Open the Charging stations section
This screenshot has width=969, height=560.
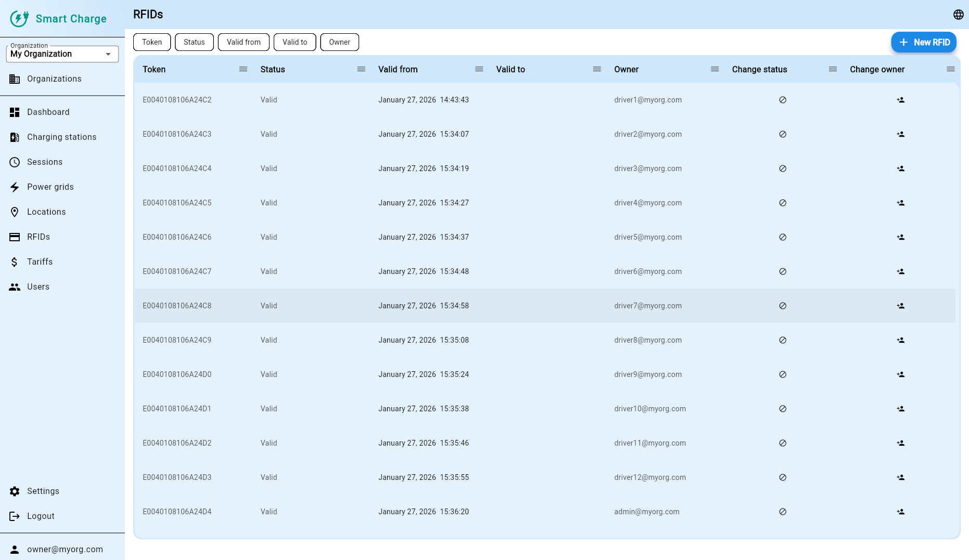click(14, 137)
